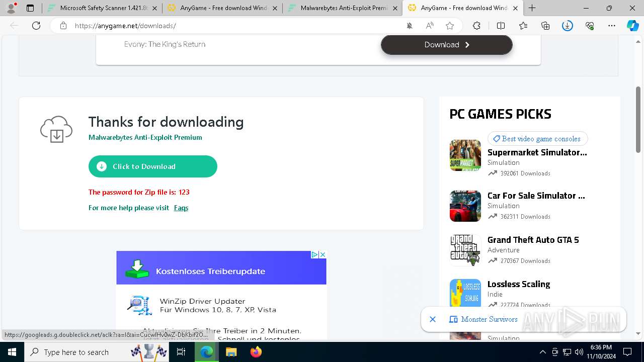Open Settings and more menu
The width and height of the screenshot is (644, 362).
[x=612, y=26]
